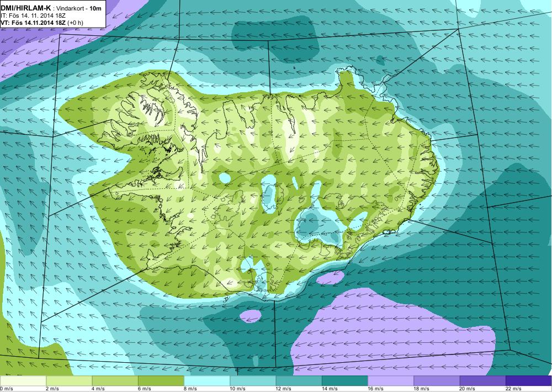The width and height of the screenshot is (552, 392).
Task: Select the legend swatch starting at 20 m/s
Action: (x=482, y=380)
